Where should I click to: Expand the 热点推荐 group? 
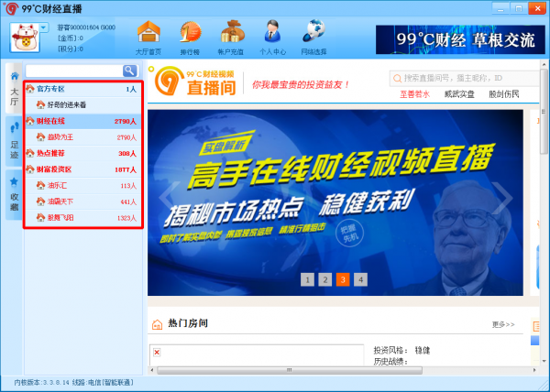82,153
